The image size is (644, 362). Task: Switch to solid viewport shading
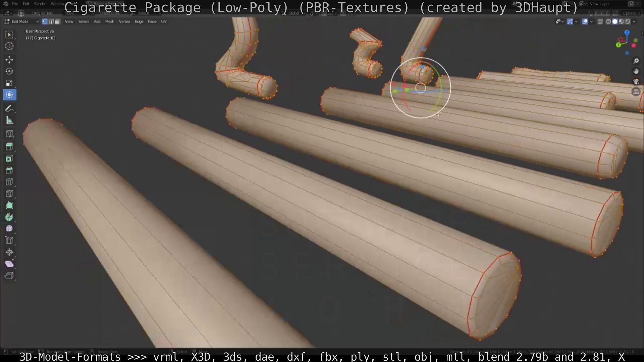pos(615,21)
